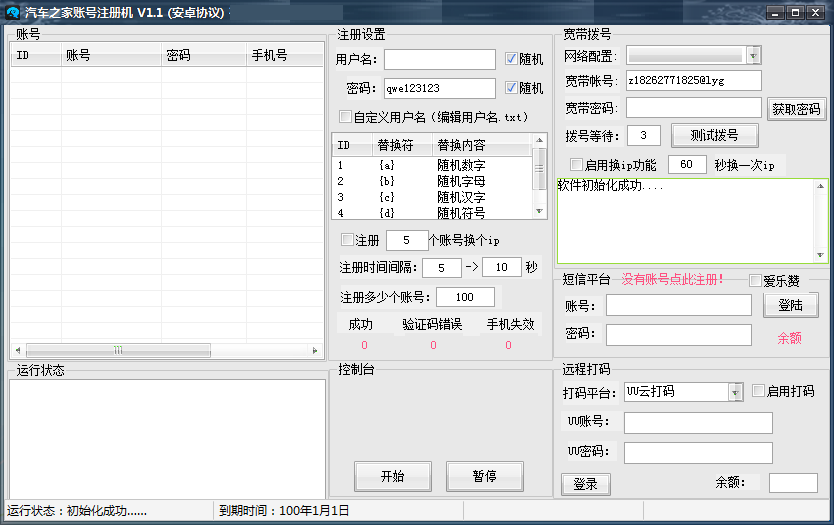Click the 短信平台 账号 input field
The height and width of the screenshot is (525, 834).
[679, 305]
